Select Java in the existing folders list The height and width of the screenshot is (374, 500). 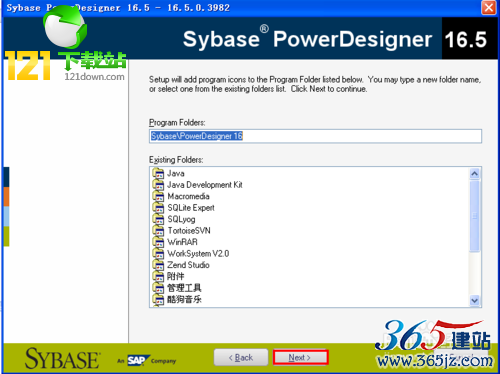click(176, 173)
